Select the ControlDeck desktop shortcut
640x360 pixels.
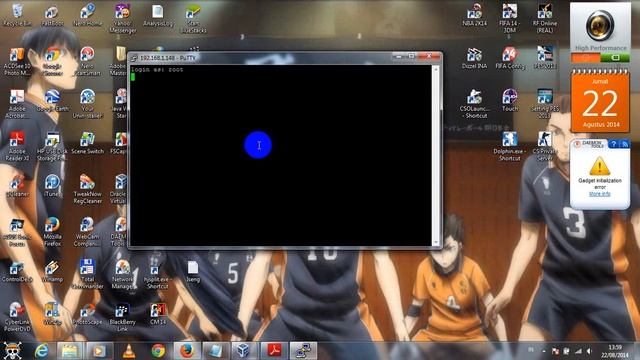pyautogui.click(x=17, y=271)
